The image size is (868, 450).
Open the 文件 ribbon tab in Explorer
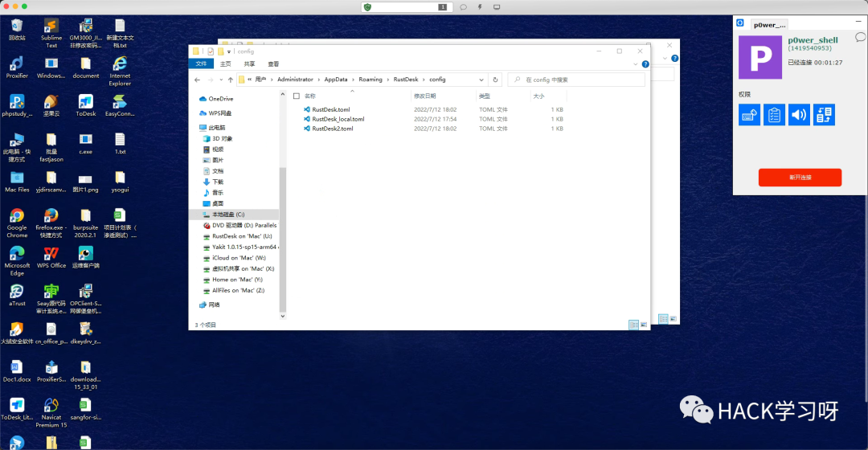pos(201,63)
